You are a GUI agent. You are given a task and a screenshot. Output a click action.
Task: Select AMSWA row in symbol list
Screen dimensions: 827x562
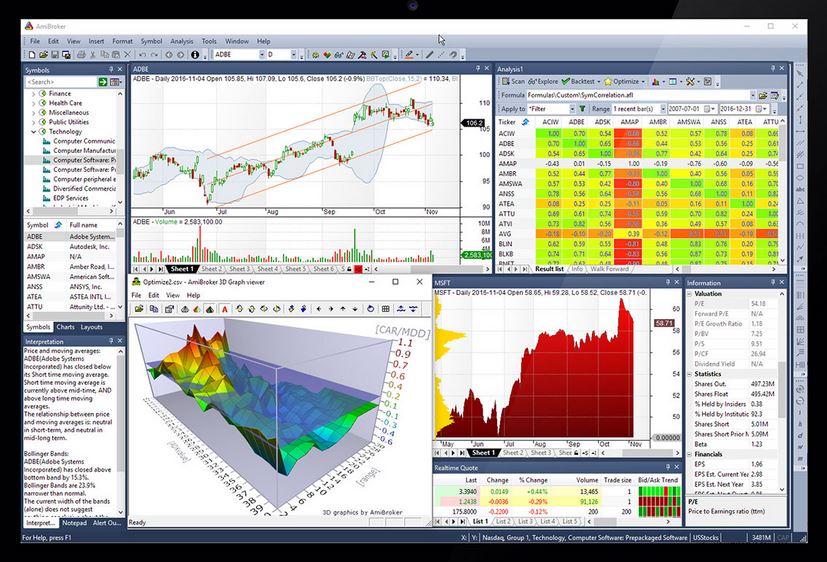coord(70,277)
